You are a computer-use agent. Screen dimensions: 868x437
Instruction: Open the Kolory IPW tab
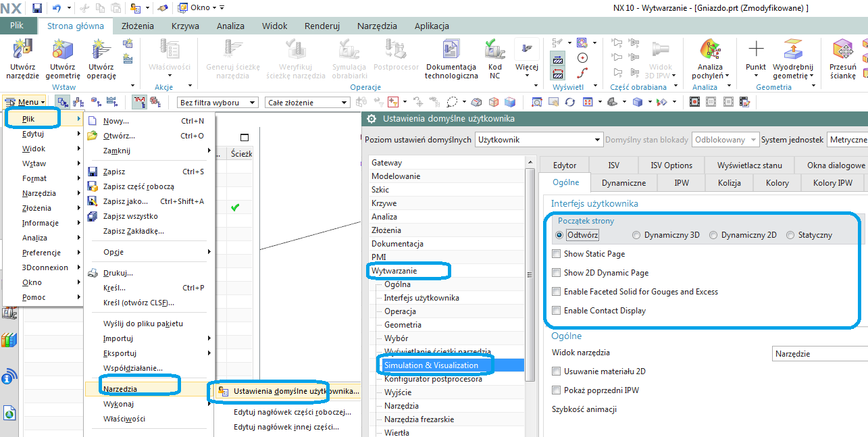pyautogui.click(x=832, y=182)
